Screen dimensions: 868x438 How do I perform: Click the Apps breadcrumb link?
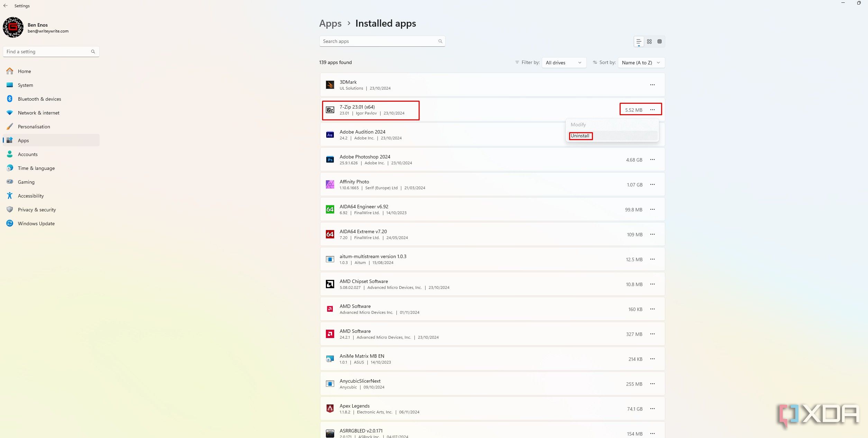(330, 23)
